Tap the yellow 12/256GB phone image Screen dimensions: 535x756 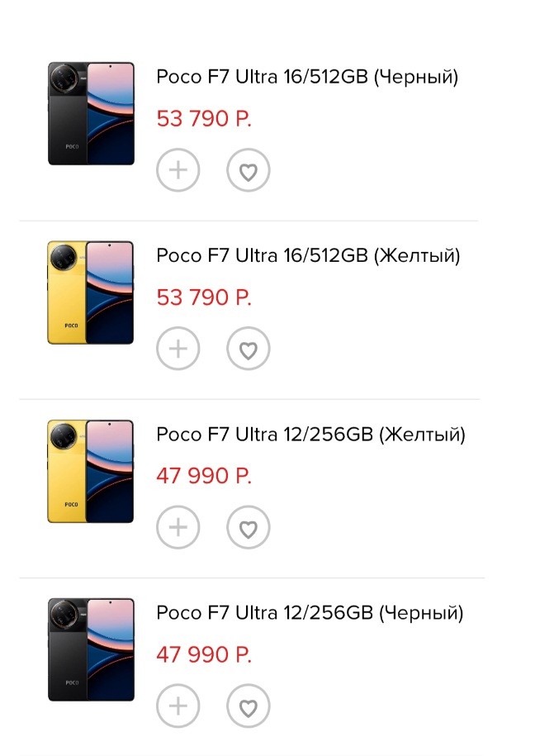(x=91, y=471)
